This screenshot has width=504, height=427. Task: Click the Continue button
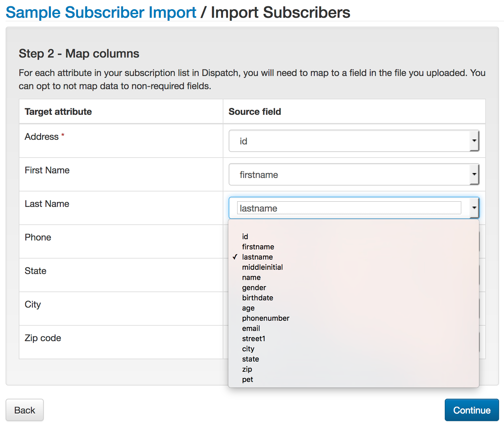point(471,410)
